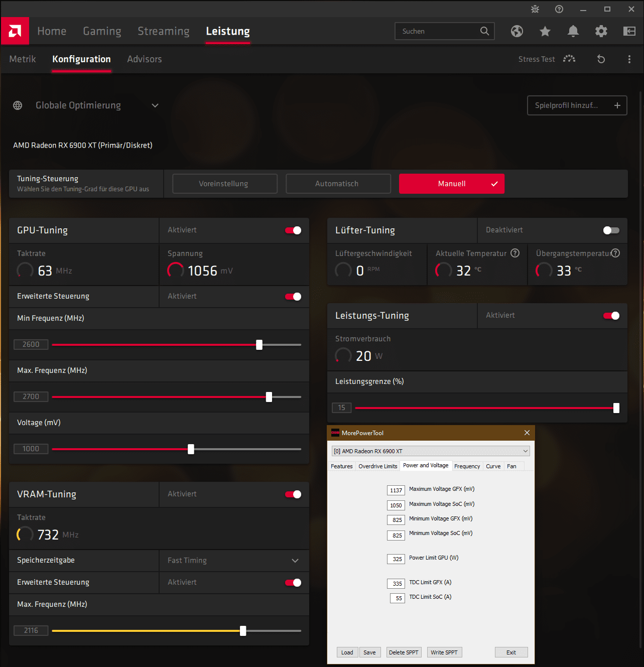Click the Globale Optimierung globe icon
Image resolution: width=644 pixels, height=667 pixels.
click(18, 105)
